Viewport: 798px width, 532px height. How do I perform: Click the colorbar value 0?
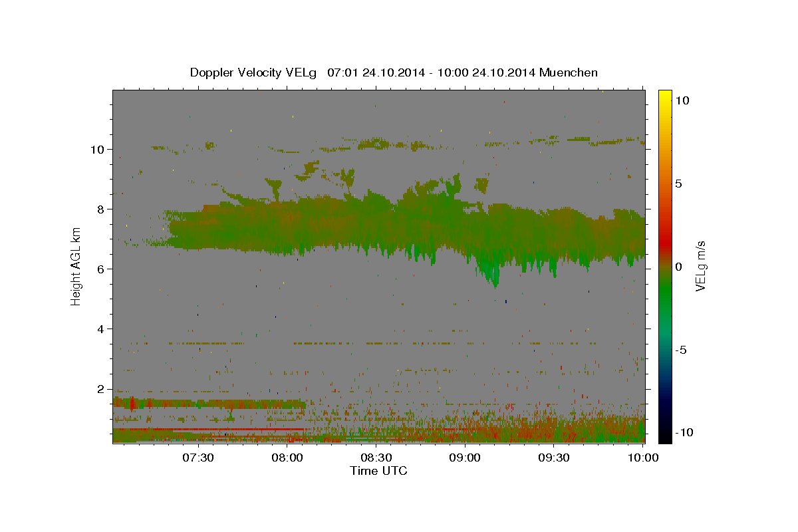tap(678, 267)
